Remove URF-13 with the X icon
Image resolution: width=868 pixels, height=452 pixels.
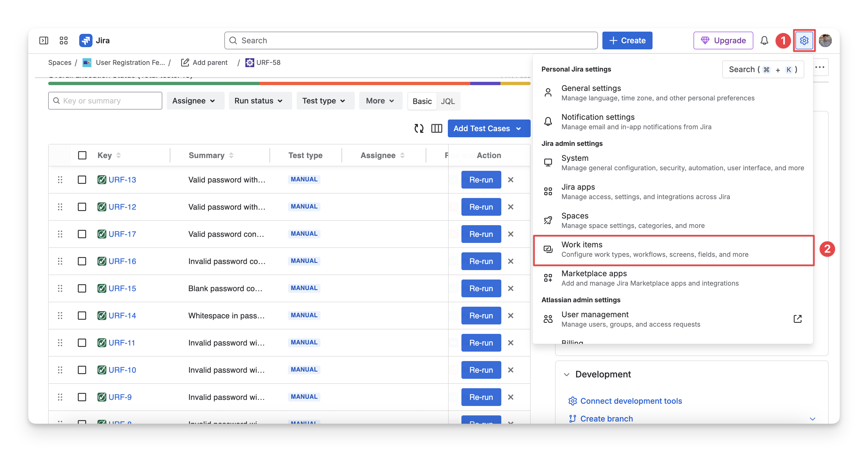coord(510,180)
